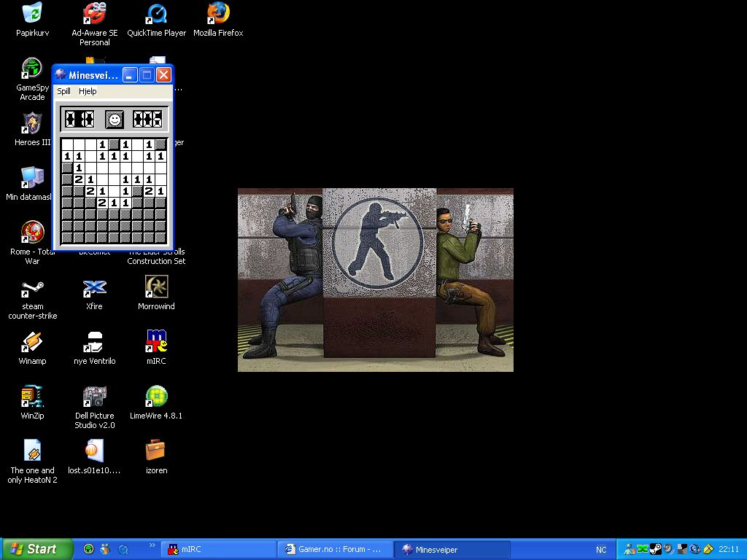Reveal bottom-left covered Minesveiper cell
The height and width of the screenshot is (560, 747).
67,238
